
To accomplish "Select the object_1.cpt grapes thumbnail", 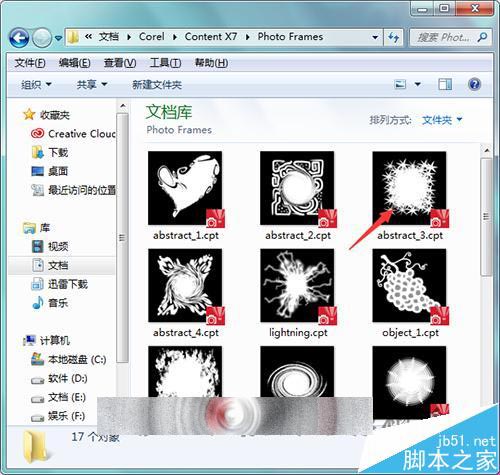I will (409, 285).
